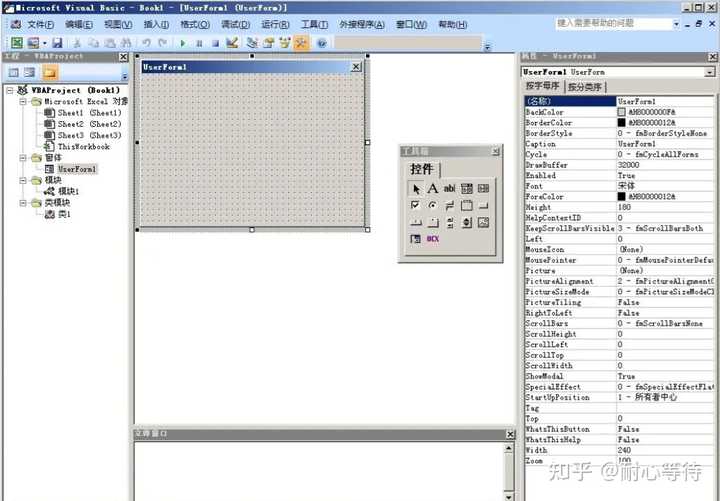
Task: Open the main toolbar options arrow
Action: 488,46
